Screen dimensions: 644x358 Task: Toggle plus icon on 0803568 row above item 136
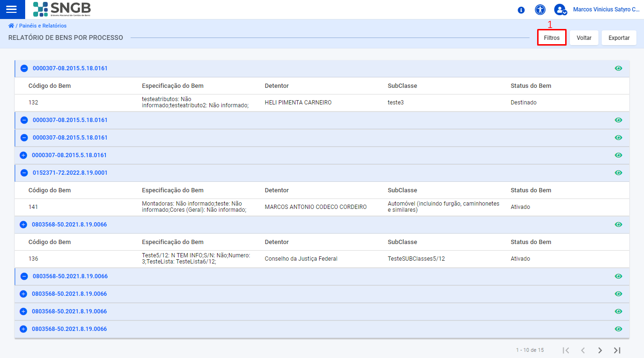(x=23, y=225)
